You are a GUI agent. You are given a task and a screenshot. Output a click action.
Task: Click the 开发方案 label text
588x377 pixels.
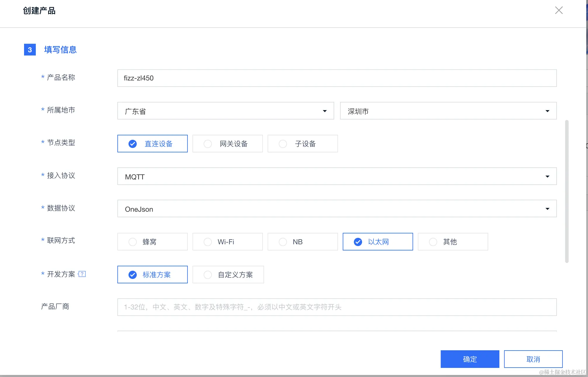tap(61, 274)
